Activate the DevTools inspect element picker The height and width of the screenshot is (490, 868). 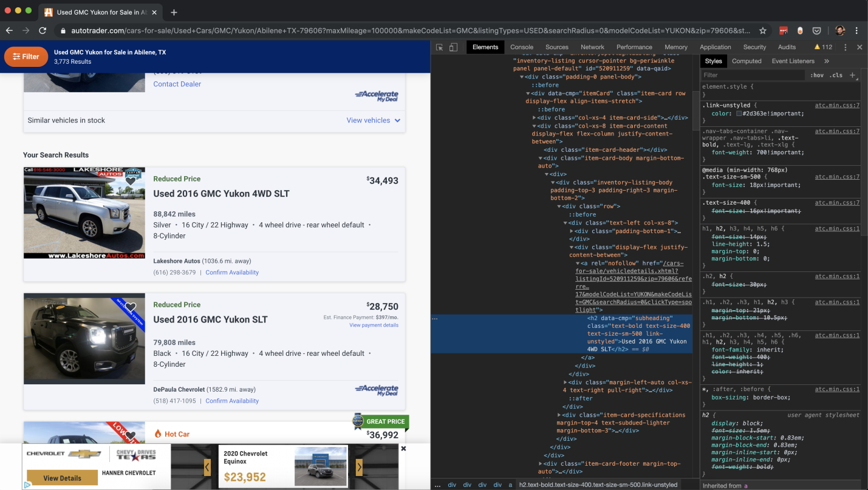(x=439, y=47)
